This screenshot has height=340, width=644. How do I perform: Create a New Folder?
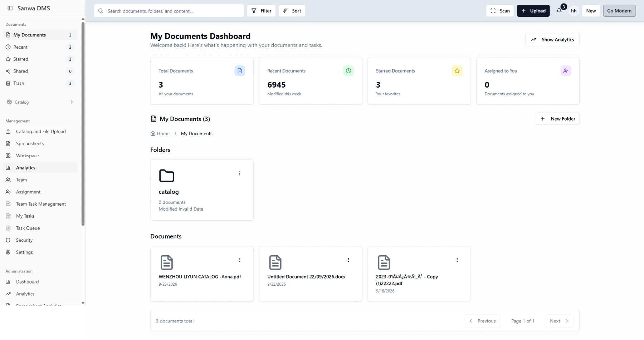tap(557, 119)
